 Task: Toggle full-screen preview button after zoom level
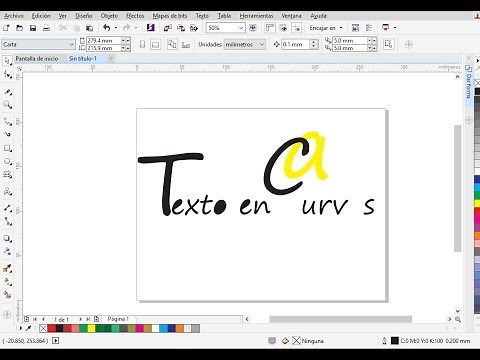tap(253, 28)
